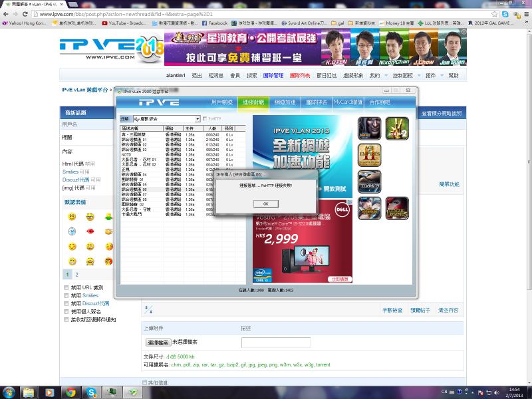Sort list by 區域名稱 column header
Screen dimensions: 532x399
(142, 128)
